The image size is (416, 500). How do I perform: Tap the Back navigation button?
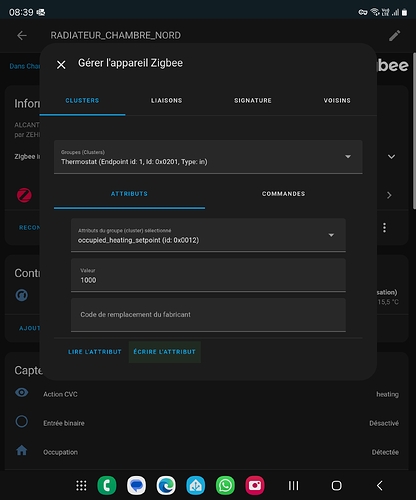coord(380,486)
